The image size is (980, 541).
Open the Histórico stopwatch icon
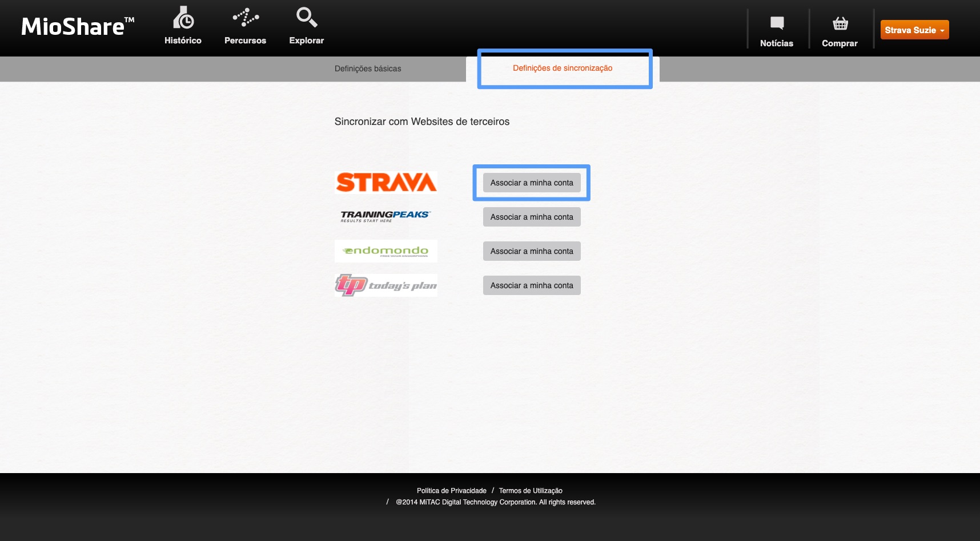point(183,18)
